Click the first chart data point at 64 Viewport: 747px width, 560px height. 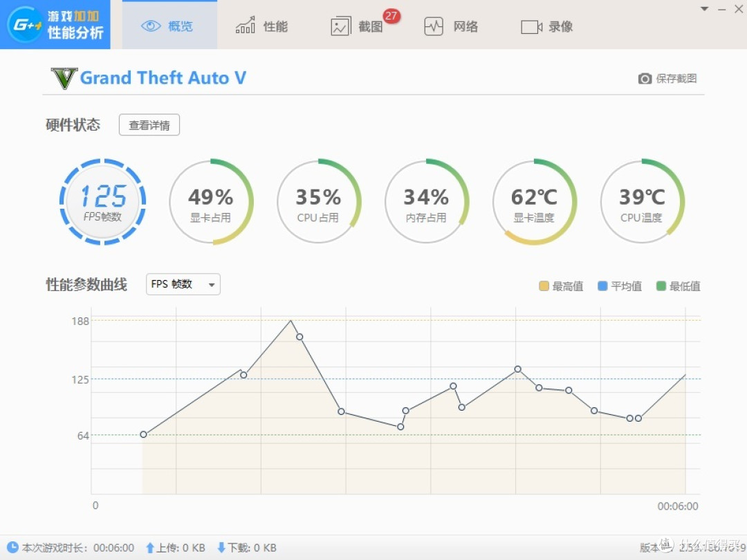coord(143,434)
